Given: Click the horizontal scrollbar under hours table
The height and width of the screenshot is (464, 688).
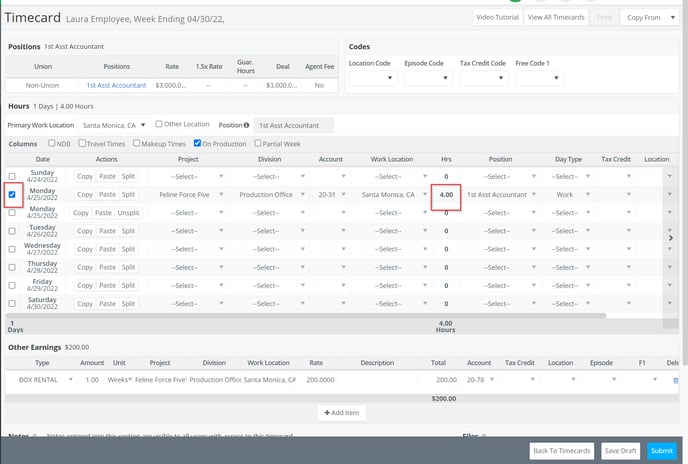Looking at the screenshot, I should [x=306, y=316].
